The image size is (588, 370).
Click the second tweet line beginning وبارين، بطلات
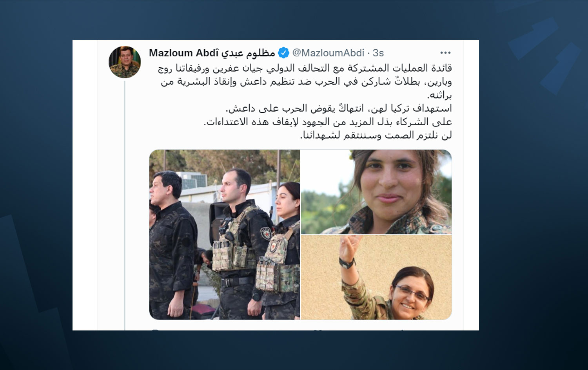click(x=306, y=81)
